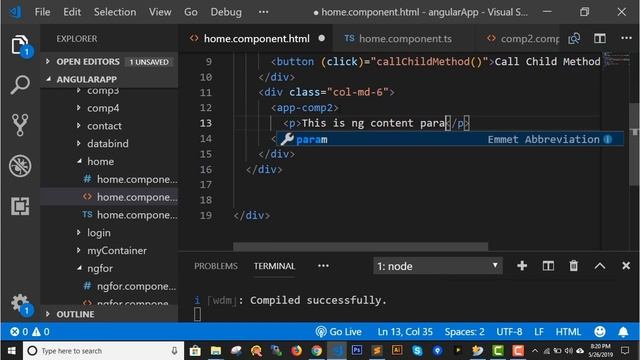
Task: Open the VS Code app menu icon
Action: click(16, 12)
